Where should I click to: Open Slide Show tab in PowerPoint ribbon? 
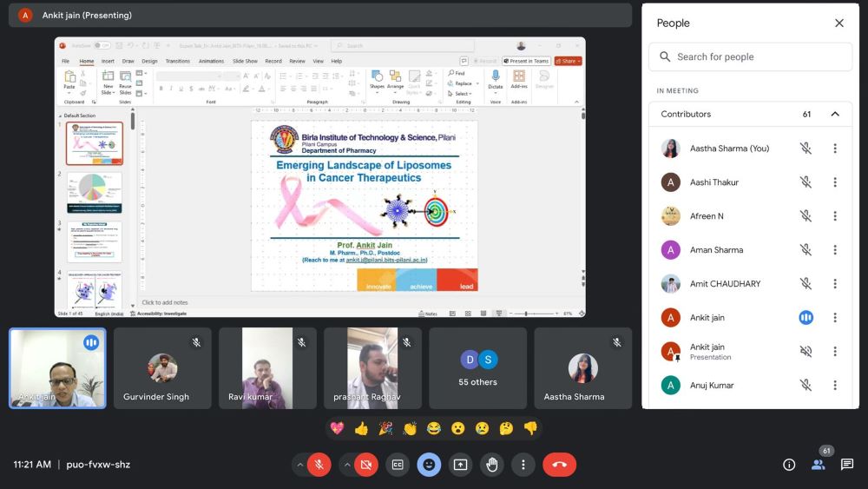coord(245,61)
